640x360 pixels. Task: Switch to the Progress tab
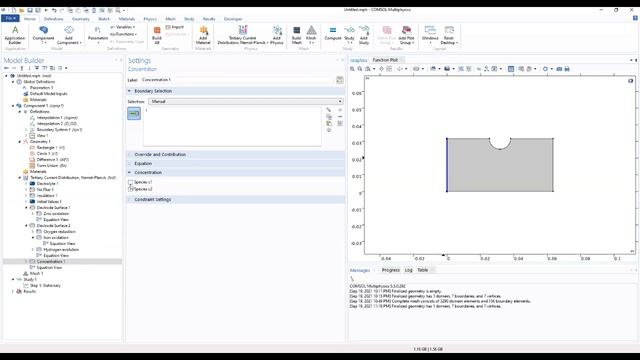(x=390, y=270)
